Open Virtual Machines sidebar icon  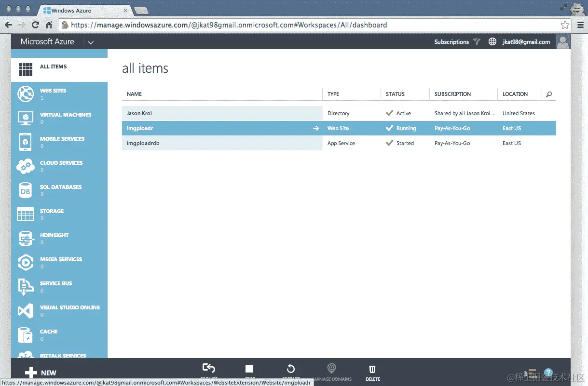(26, 118)
